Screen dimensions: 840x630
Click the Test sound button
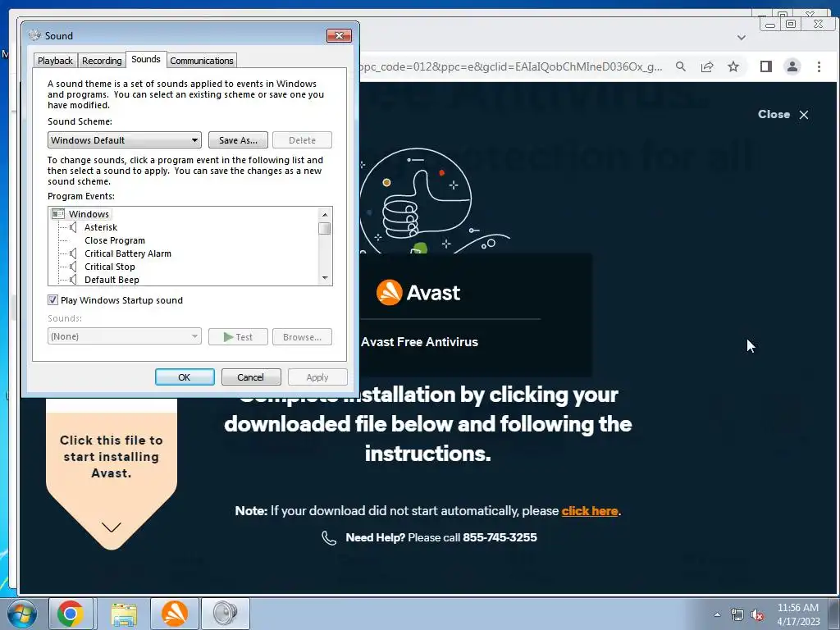point(238,337)
